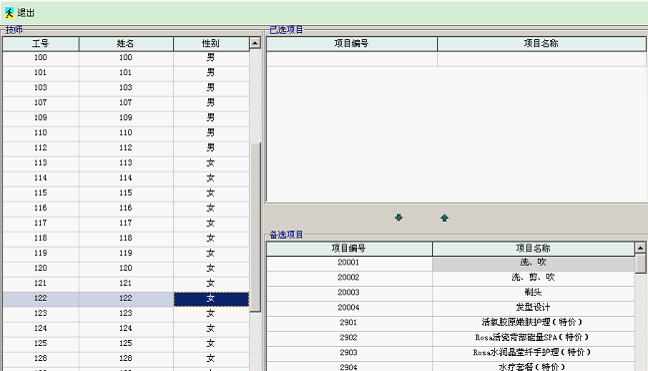
Task: Click the up arrow between project lists
Action: tap(444, 218)
